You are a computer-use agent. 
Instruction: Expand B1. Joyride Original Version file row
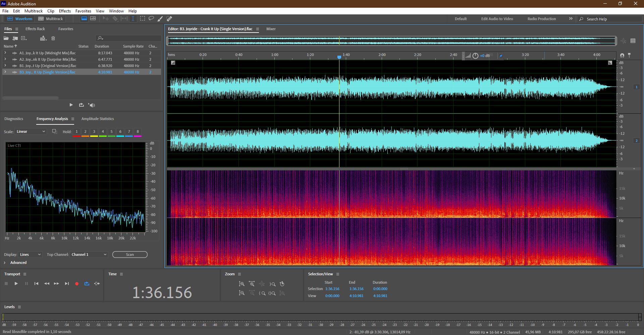pos(5,65)
